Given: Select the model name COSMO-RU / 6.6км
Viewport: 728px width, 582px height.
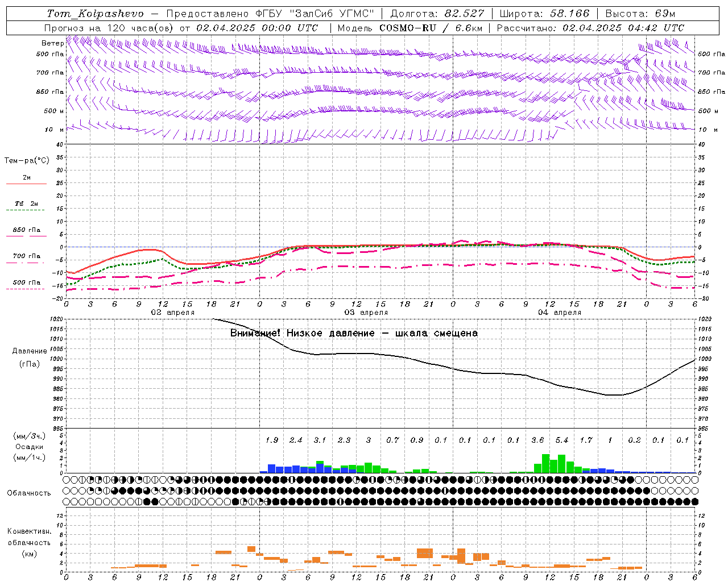Looking at the screenshot, I should coord(431,28).
